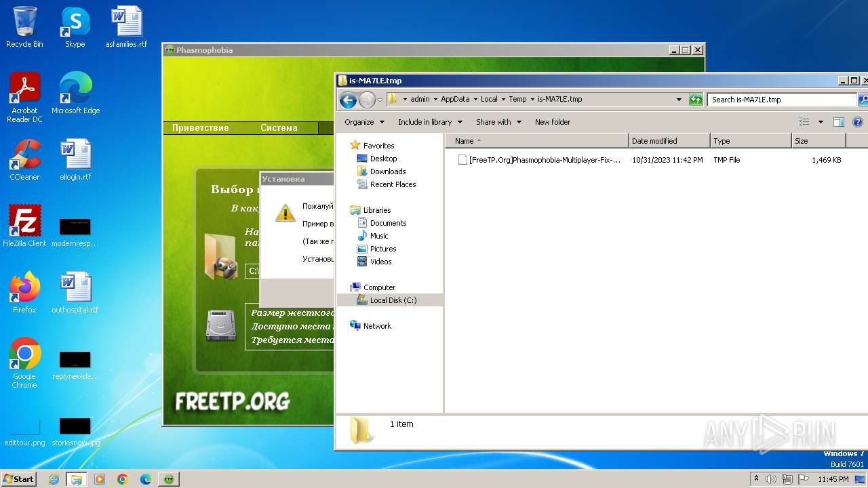Open the Videos library
Image resolution: width=868 pixels, height=488 pixels.
[380, 262]
